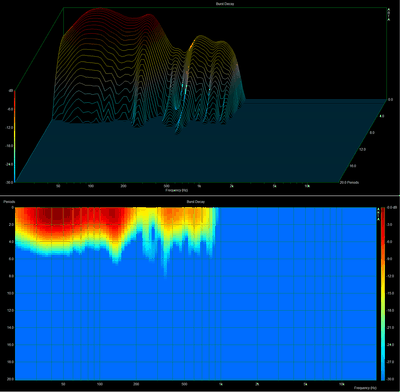
Task: Click the bottom green arrow in the 3D waterfall plot controls
Action: click(x=389, y=19)
